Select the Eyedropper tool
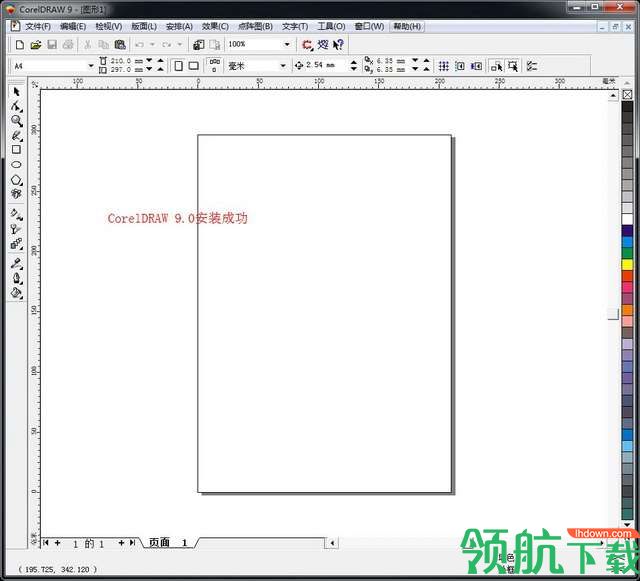640x581 pixels. tap(16, 263)
